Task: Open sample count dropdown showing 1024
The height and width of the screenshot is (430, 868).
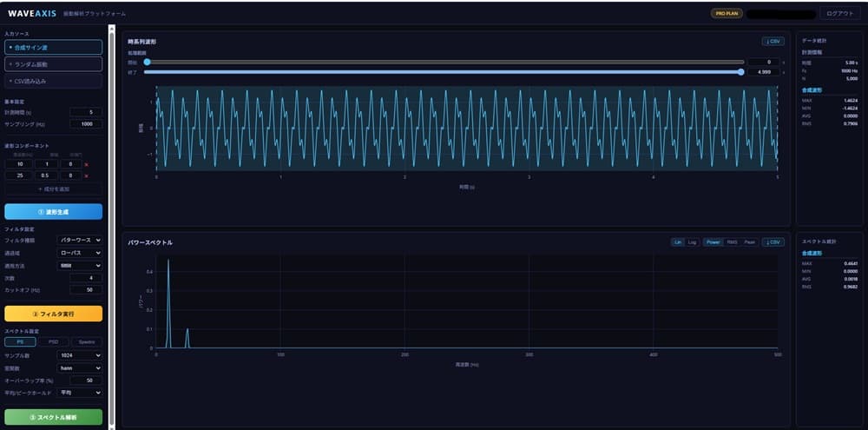Action: click(80, 355)
